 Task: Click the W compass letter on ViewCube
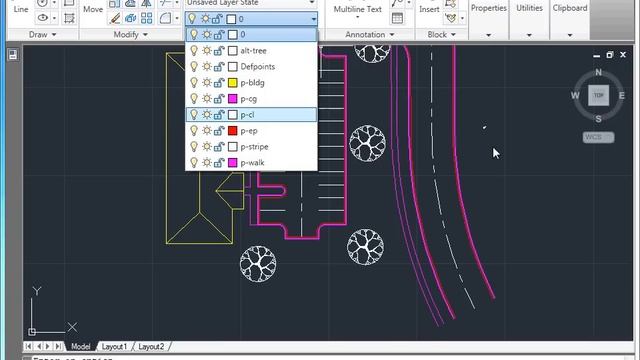pos(575,96)
